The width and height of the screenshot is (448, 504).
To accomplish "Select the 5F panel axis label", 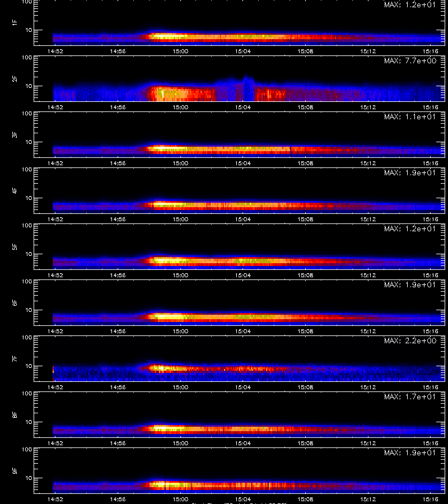I will [15, 246].
